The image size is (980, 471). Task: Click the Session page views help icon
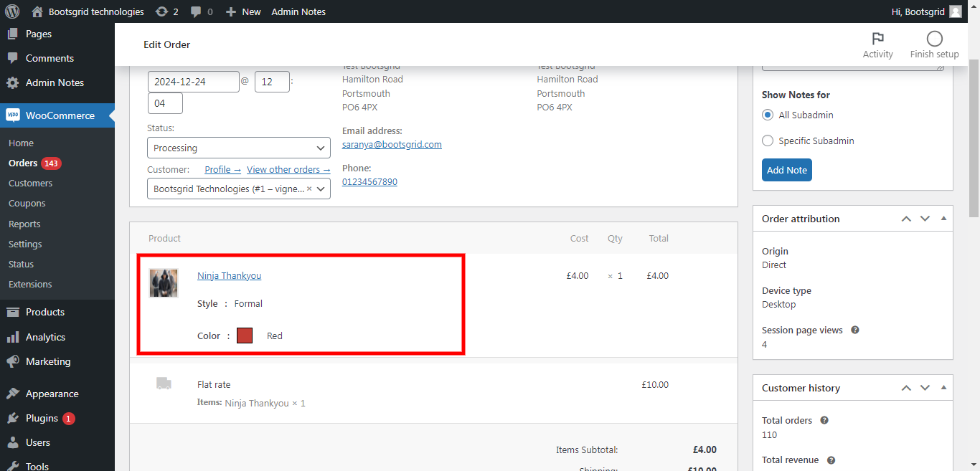tap(854, 330)
